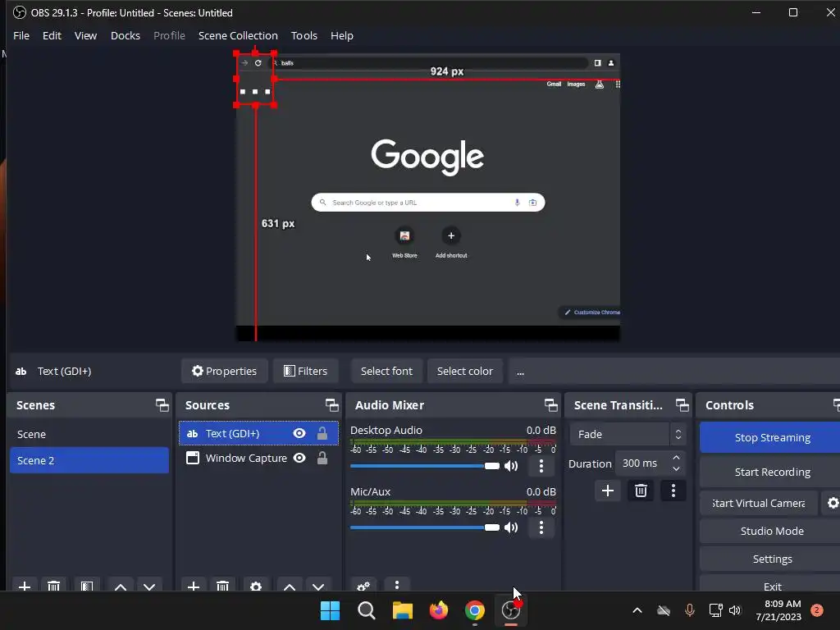The height and width of the screenshot is (630, 840).
Task: Hide the Window Capture source eye icon
Action: click(299, 458)
